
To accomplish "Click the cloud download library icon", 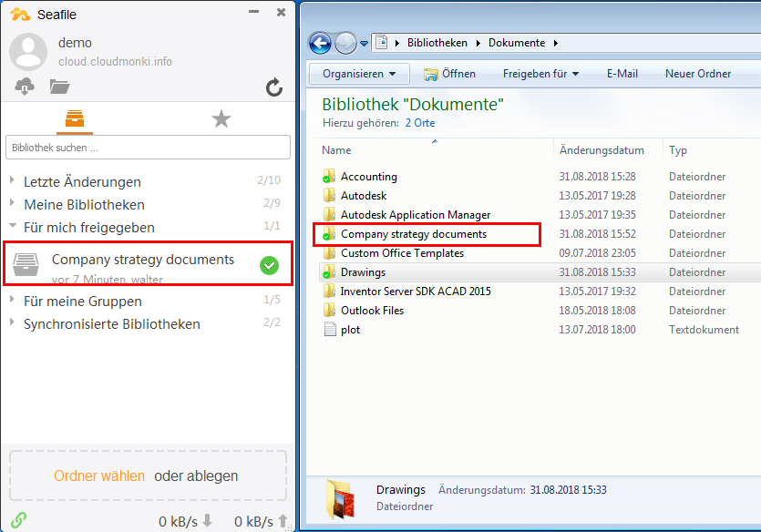I will (25, 87).
